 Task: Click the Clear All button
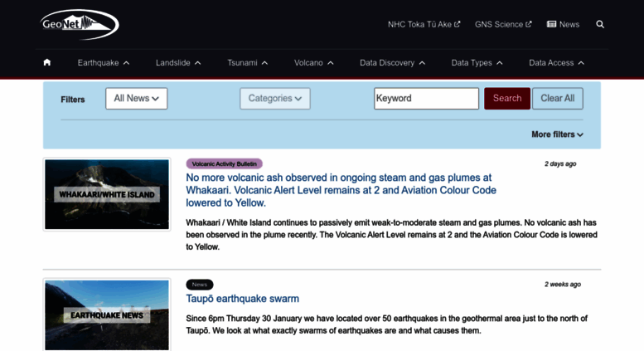(x=557, y=99)
